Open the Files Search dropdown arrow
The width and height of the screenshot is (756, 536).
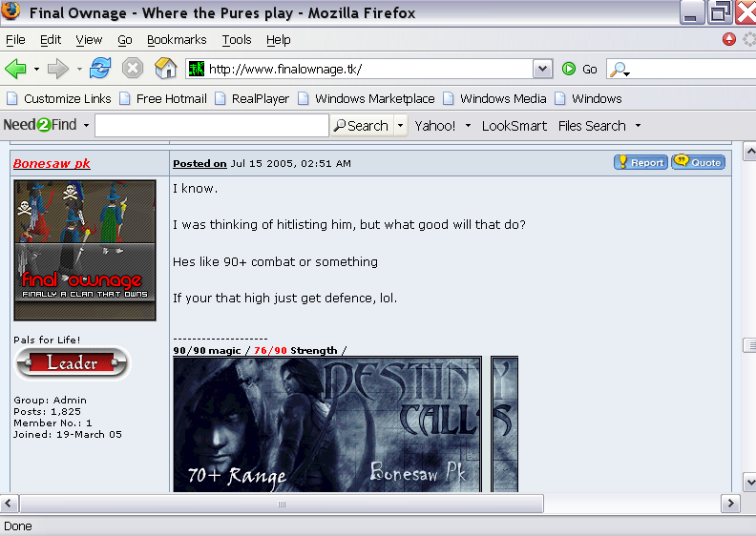tap(638, 126)
